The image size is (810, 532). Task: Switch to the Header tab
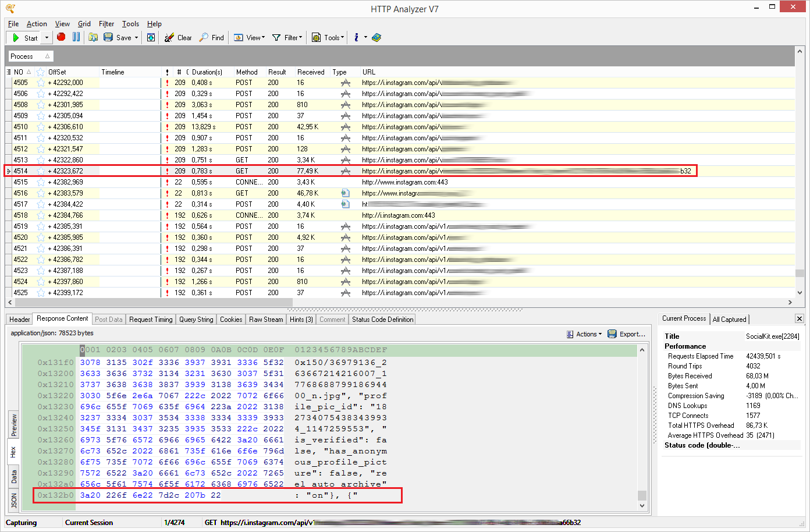tap(19, 320)
